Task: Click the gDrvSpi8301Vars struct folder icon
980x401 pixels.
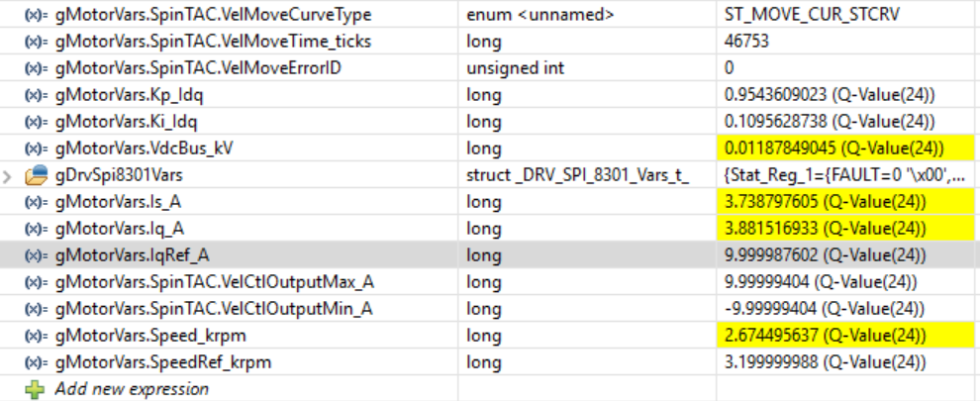Action: [36, 176]
